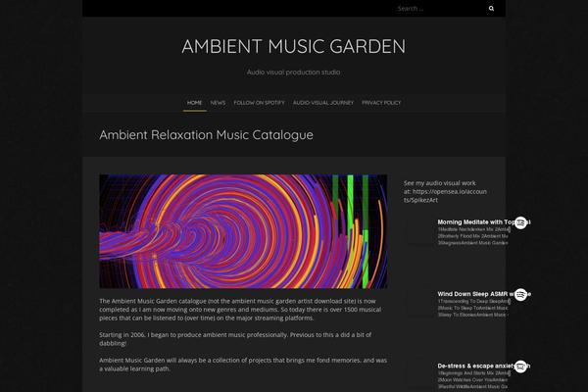Open the Morning Meditate playlist title
This screenshot has height=392, width=588.
pyautogui.click(x=475, y=221)
